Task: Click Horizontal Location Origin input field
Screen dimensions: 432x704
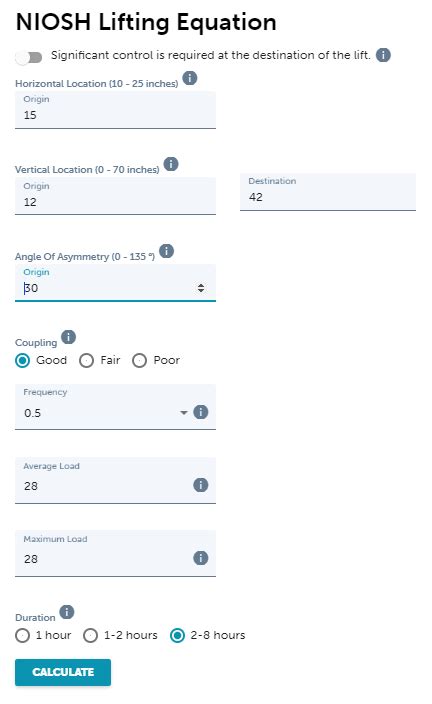Action: (115, 110)
